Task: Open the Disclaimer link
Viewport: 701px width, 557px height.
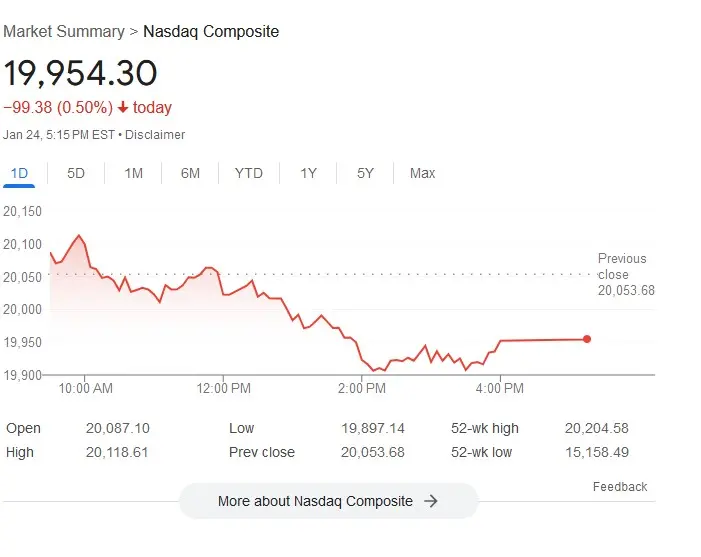Action: point(155,134)
